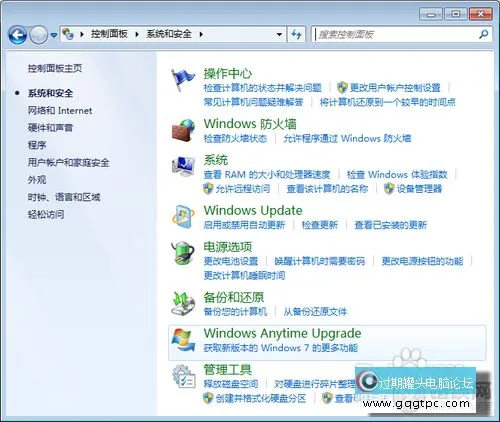Screen dimensions: 500x422
Task: Open 更改电源按钮的功能 link
Action: tap(423, 261)
